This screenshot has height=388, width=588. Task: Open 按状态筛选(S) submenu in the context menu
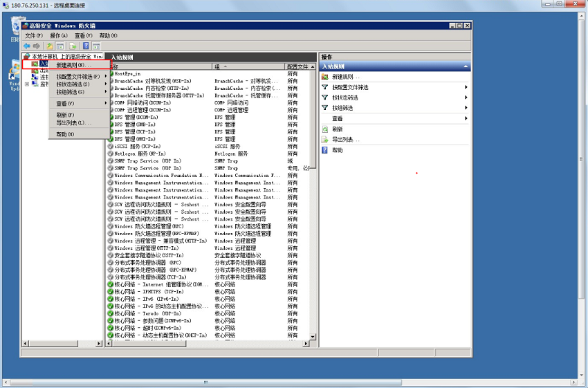pos(79,84)
